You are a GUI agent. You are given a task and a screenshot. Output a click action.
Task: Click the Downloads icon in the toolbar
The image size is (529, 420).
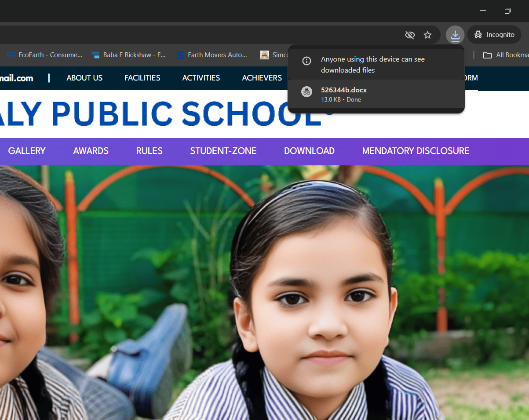[455, 35]
